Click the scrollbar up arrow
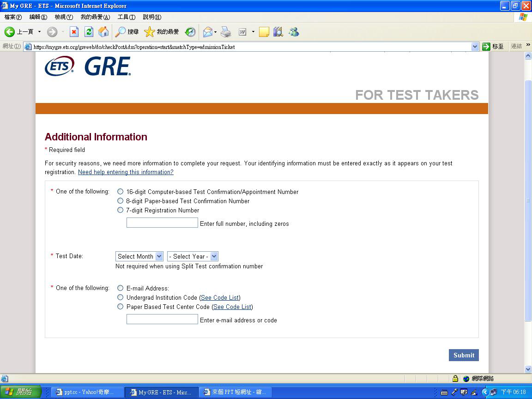This screenshot has height=399, width=532. coord(528,56)
